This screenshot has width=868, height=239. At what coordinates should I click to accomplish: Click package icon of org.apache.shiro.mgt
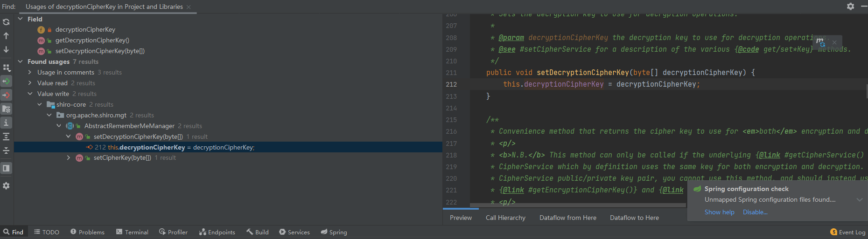60,115
